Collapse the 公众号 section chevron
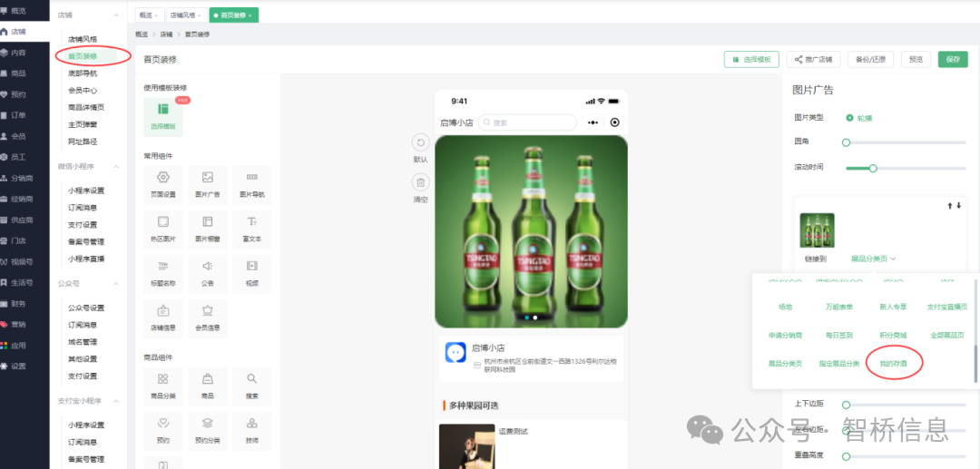 click(115, 284)
